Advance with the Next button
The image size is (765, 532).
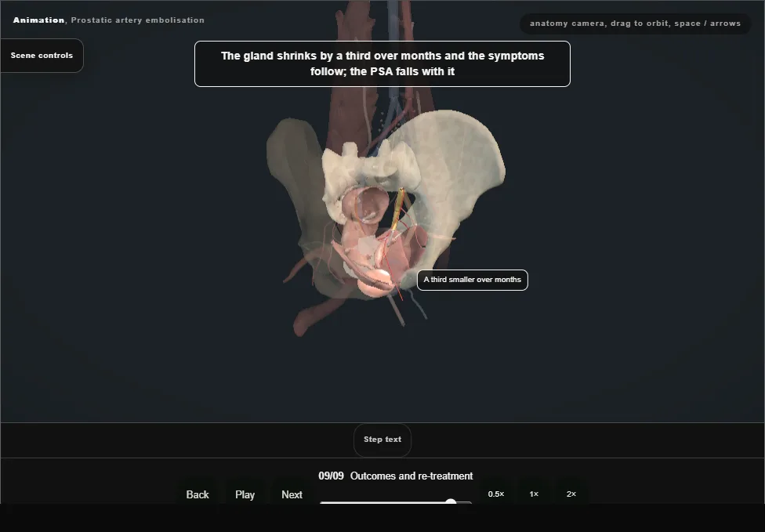coord(292,494)
